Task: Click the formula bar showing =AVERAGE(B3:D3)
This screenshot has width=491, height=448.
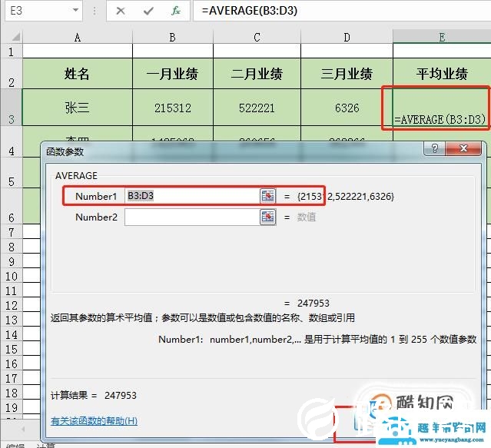Action: [342, 11]
